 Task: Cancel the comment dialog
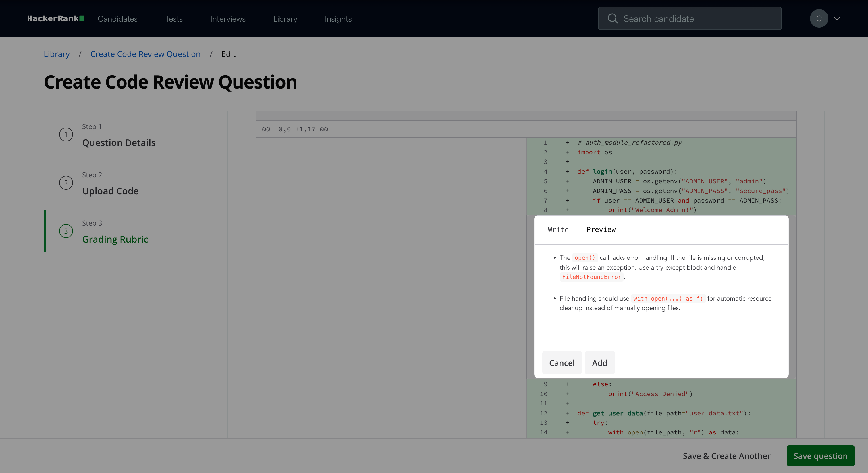click(562, 363)
